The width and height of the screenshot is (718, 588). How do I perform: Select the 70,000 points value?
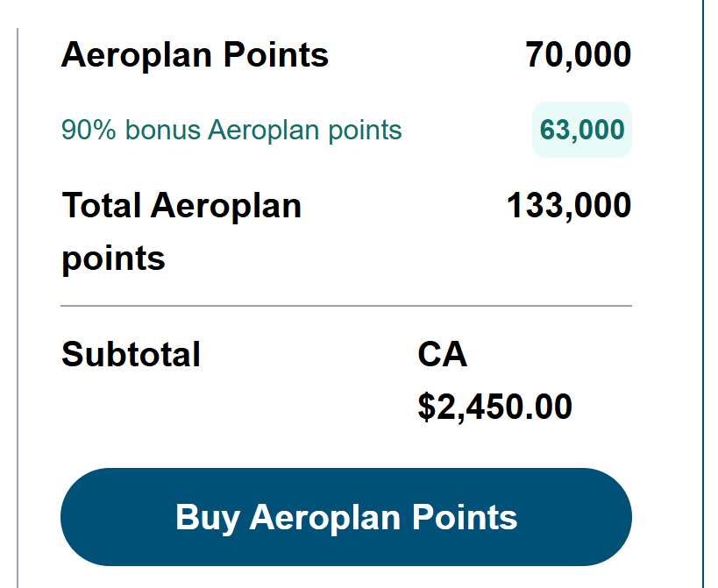578,55
